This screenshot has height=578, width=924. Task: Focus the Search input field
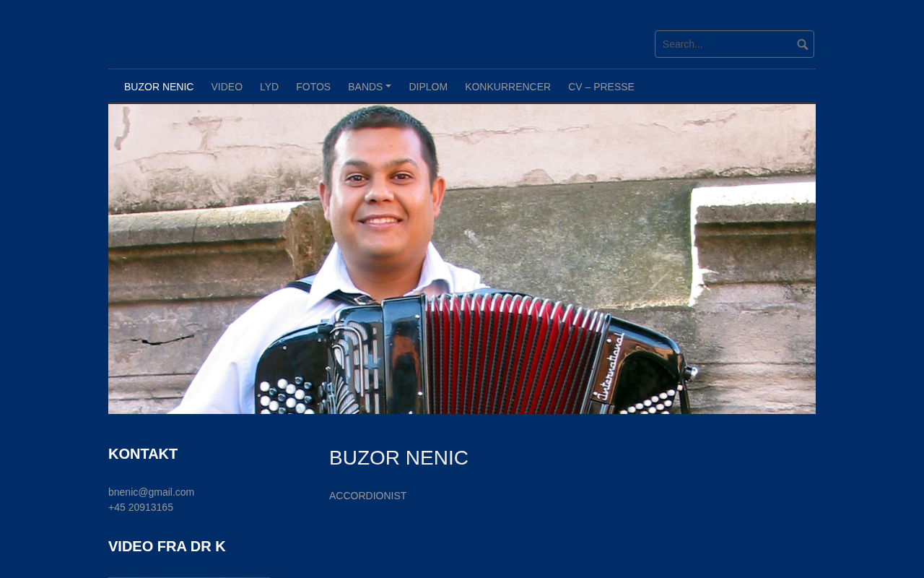click(723, 44)
